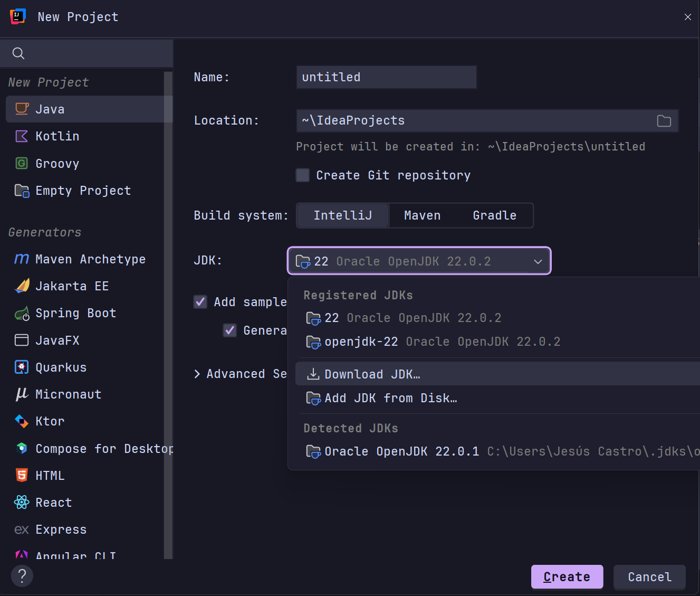Click the Create button
700x596 pixels.
[567, 576]
